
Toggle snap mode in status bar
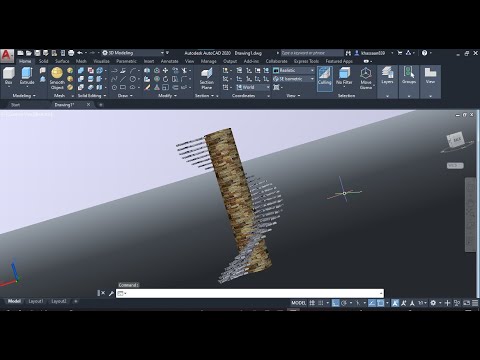321,303
